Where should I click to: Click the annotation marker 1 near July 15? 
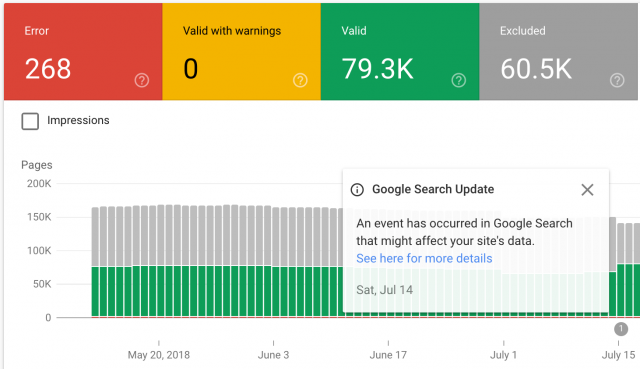[x=621, y=329]
